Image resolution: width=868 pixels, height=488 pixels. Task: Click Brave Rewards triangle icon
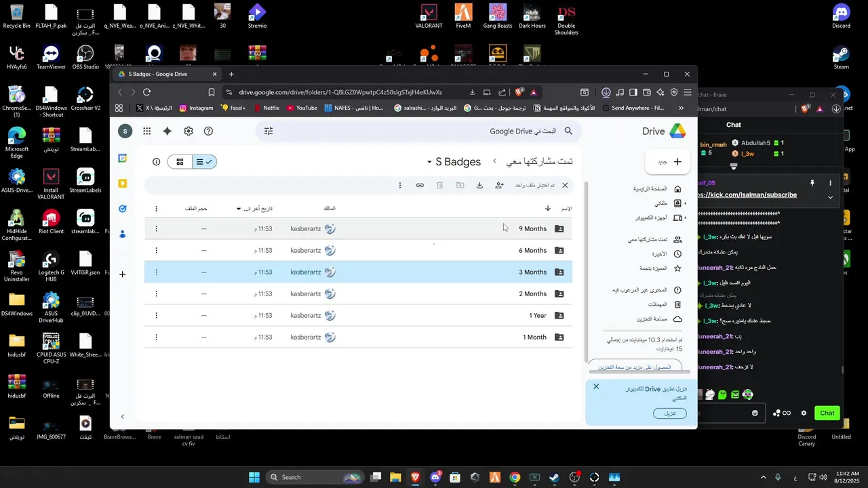pos(534,92)
